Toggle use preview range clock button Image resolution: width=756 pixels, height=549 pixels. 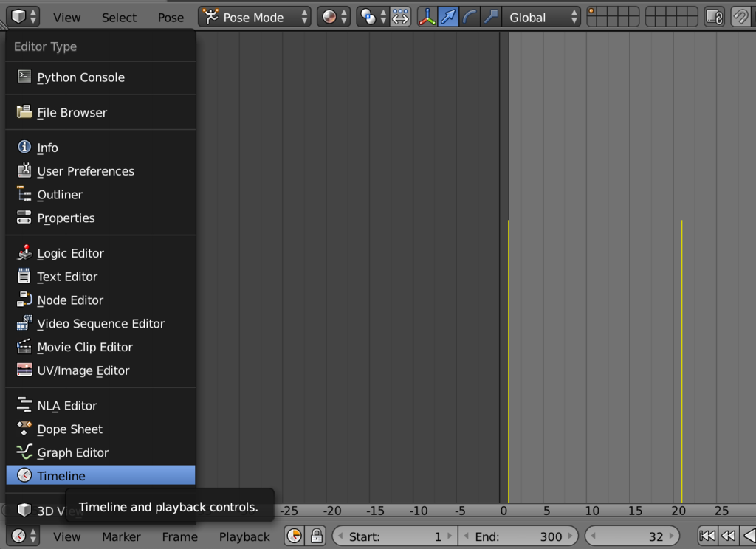pos(294,536)
